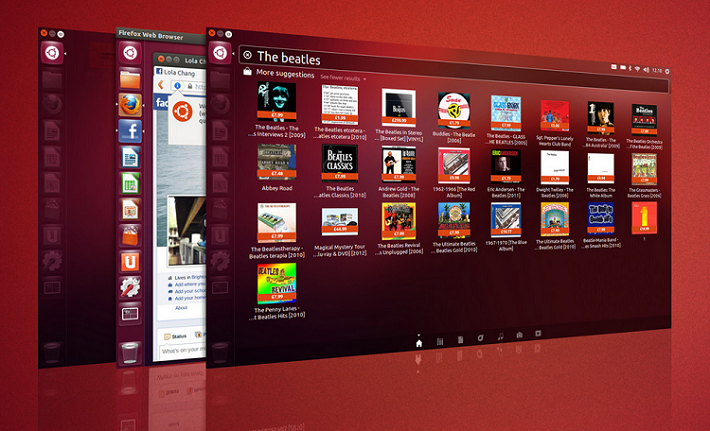This screenshot has width=710, height=431.
Task: Go back using Firefox's back arrow
Action: pyautogui.click(x=160, y=85)
